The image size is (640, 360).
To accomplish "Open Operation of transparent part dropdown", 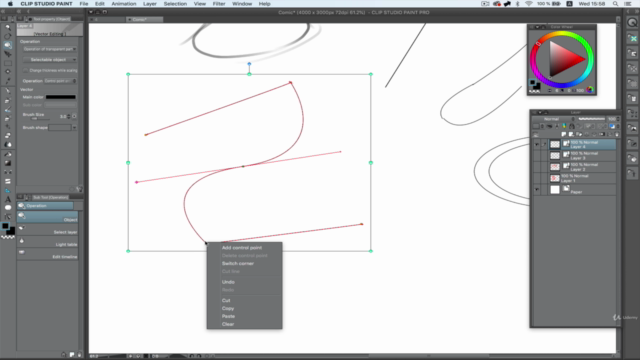I will click(x=50, y=49).
